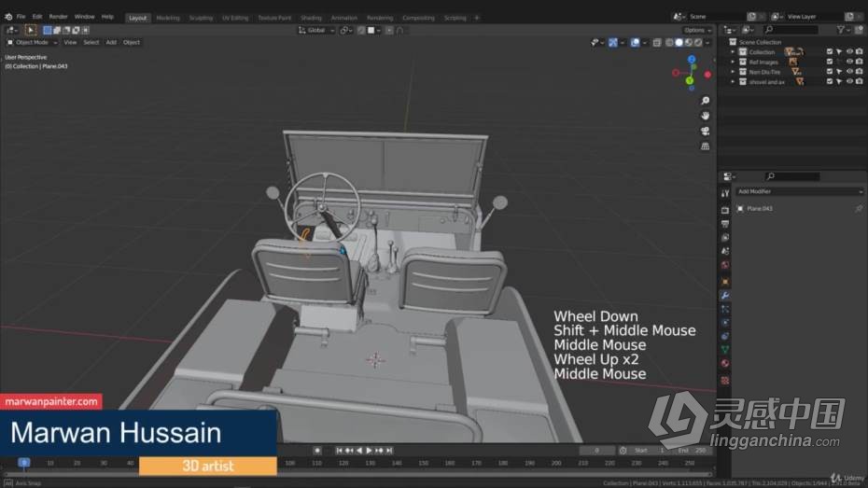Switch to the Shading workspace tab
The image size is (868, 488).
311,18
